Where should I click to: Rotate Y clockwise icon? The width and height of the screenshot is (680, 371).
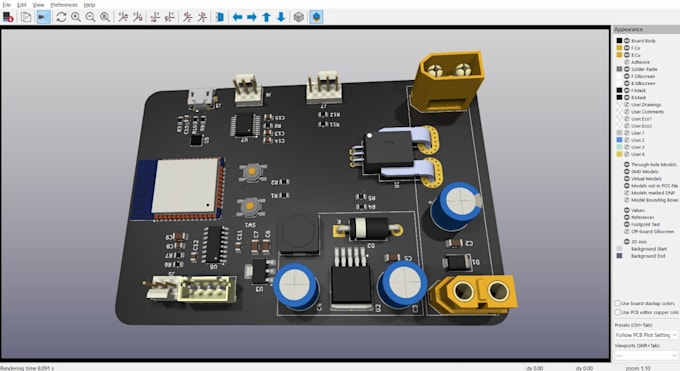(155, 17)
